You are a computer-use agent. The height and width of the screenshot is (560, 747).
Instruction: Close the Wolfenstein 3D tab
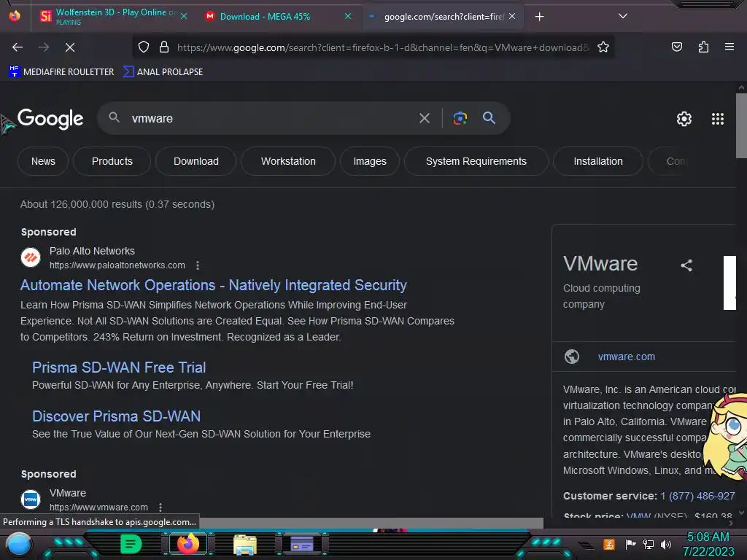[x=183, y=17]
